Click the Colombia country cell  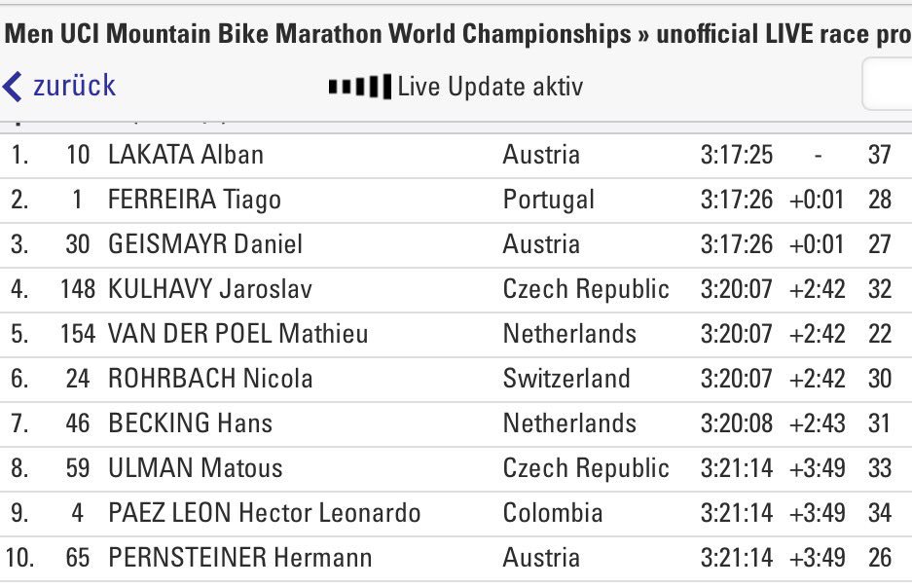coord(553,514)
